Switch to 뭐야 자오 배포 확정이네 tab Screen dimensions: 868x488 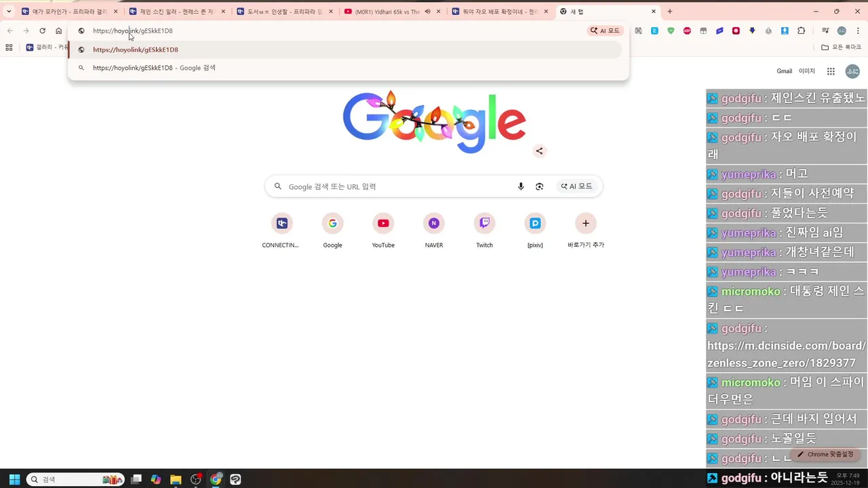[500, 12]
